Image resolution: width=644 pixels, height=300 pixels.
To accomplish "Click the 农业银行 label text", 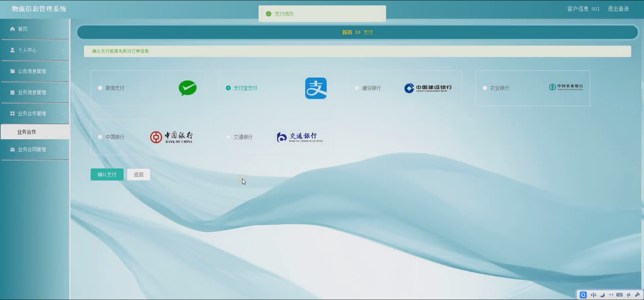I will click(500, 88).
